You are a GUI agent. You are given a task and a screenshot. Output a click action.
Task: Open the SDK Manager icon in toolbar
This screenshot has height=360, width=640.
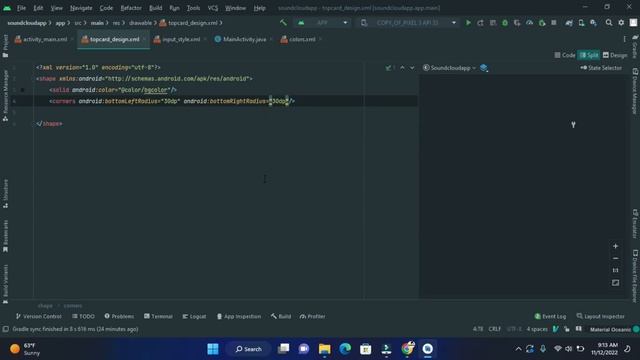(x=593, y=23)
